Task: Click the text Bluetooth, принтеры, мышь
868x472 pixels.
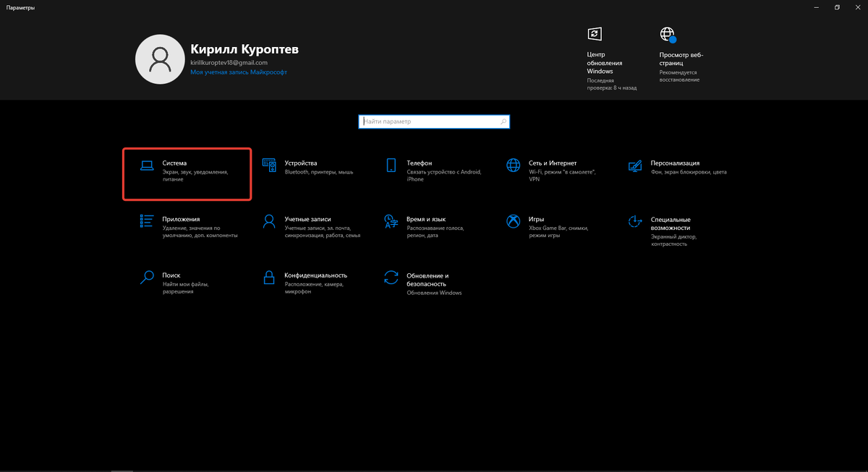Action: pos(319,172)
